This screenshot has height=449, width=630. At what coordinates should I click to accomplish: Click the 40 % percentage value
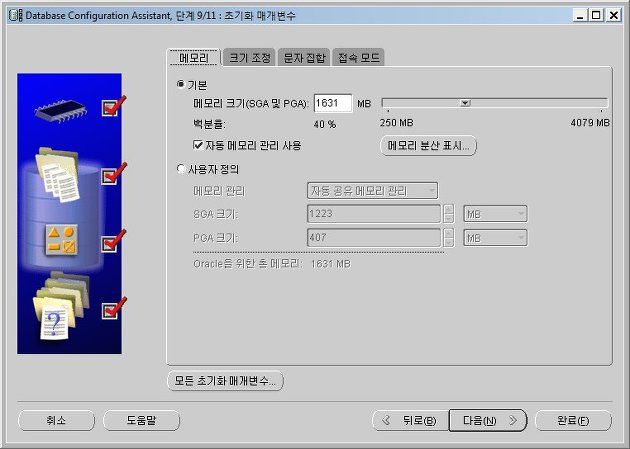325,124
